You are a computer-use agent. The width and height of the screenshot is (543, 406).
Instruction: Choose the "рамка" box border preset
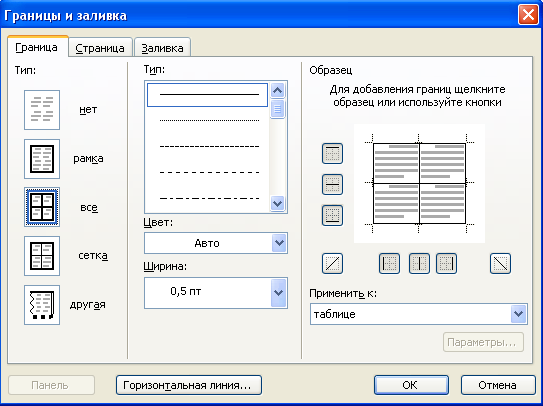42,159
